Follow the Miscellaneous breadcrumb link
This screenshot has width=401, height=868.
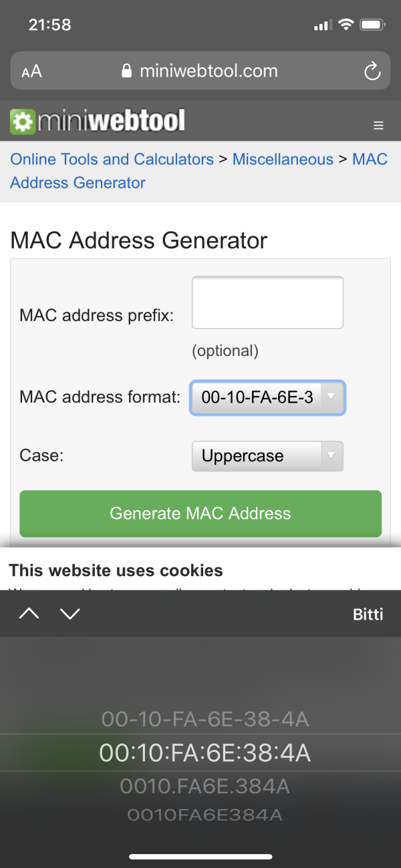coord(283,160)
